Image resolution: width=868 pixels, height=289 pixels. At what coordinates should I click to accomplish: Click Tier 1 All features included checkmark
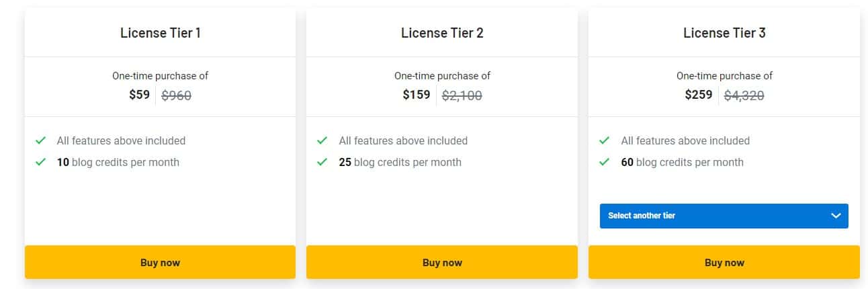click(x=41, y=140)
